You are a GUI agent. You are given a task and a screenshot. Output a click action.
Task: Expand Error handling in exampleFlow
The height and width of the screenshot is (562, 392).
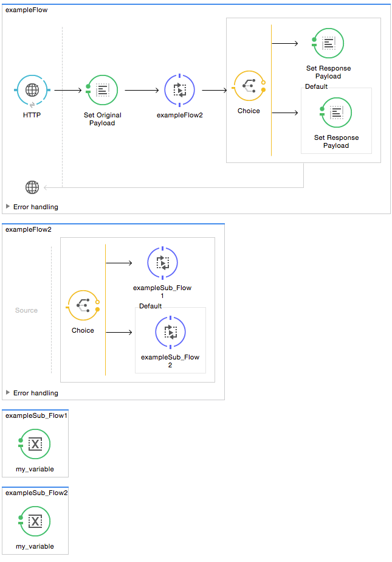pos(8,207)
